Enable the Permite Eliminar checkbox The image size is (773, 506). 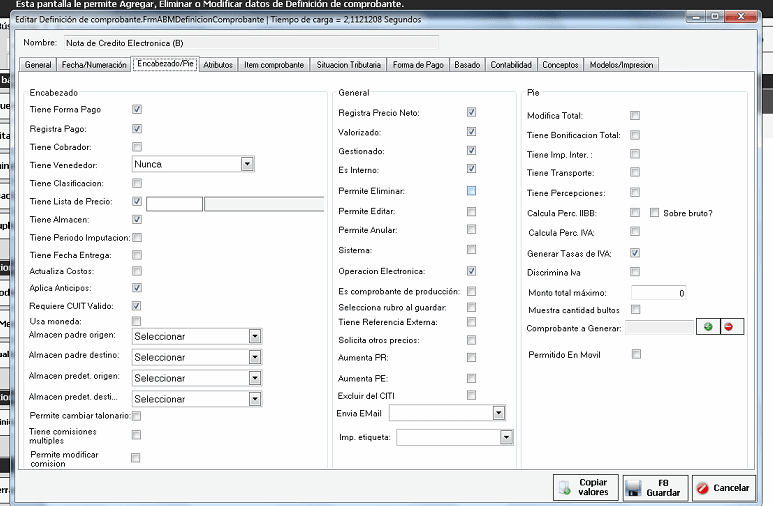click(471, 190)
